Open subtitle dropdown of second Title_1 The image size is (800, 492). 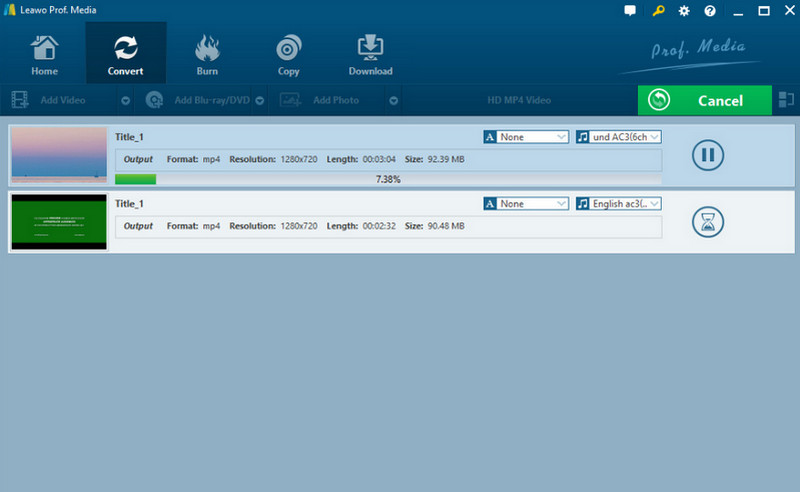[x=526, y=204]
